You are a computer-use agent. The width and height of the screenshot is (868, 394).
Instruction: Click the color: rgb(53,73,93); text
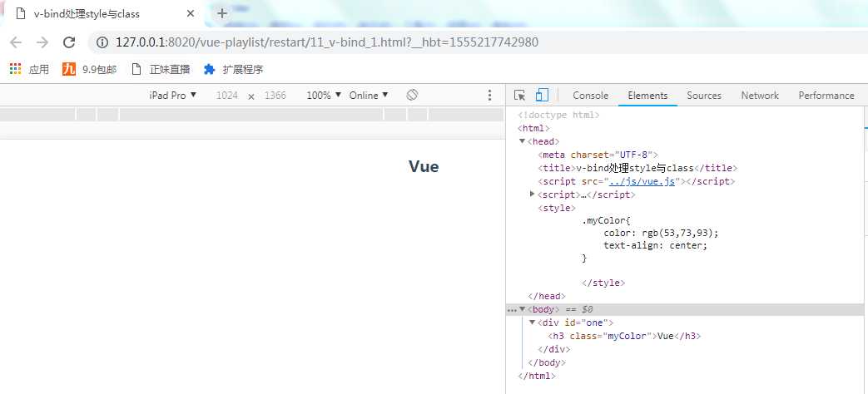[x=661, y=234]
